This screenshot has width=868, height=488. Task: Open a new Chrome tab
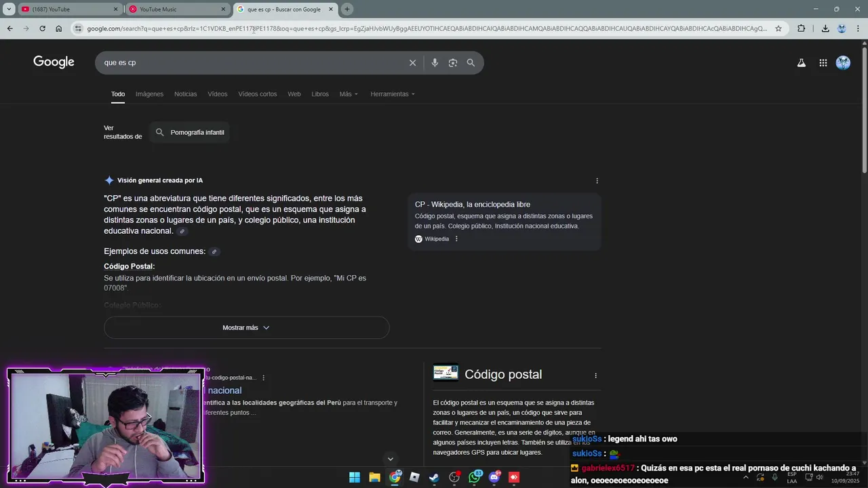click(x=347, y=9)
